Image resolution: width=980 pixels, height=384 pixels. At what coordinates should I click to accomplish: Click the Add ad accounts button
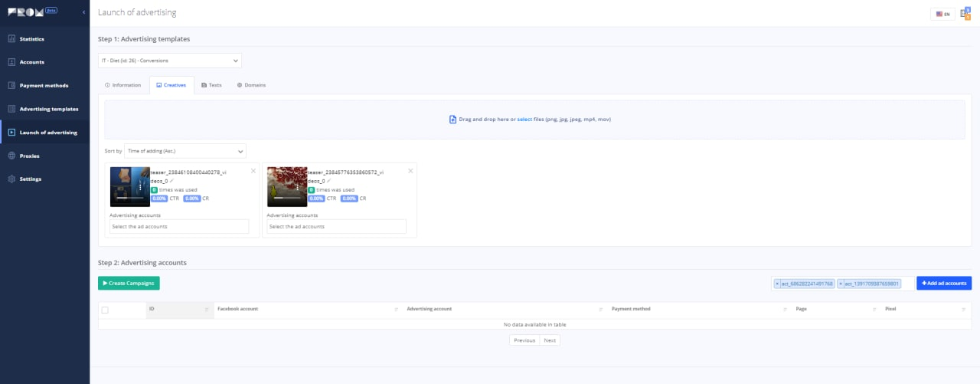(944, 284)
